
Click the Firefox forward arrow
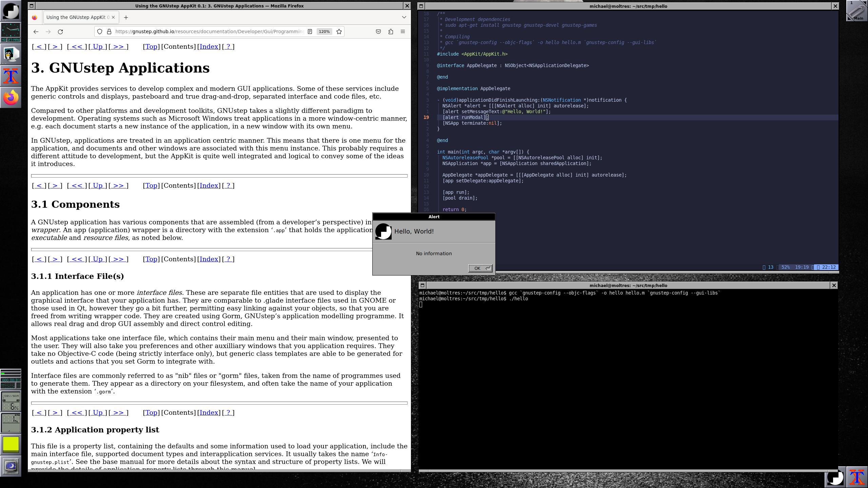pos(48,32)
